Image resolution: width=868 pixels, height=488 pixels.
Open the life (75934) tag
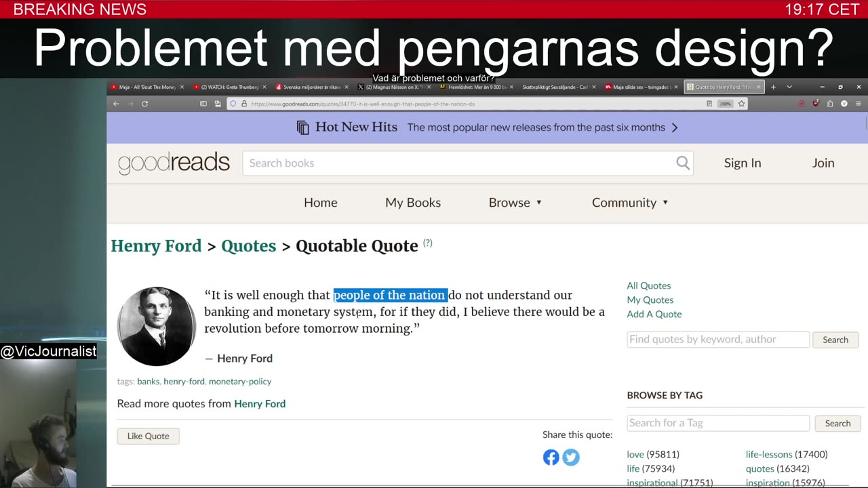(633, 469)
